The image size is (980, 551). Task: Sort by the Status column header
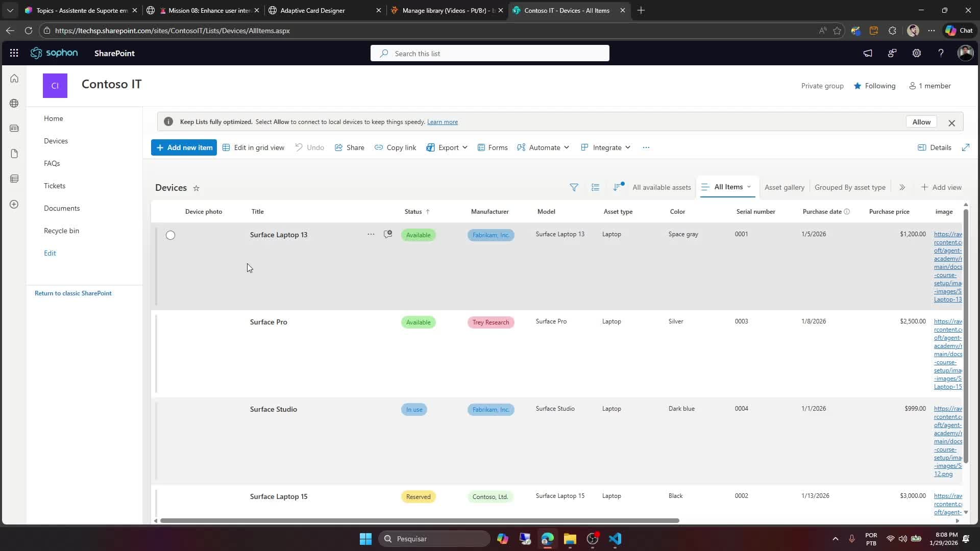pyautogui.click(x=413, y=212)
